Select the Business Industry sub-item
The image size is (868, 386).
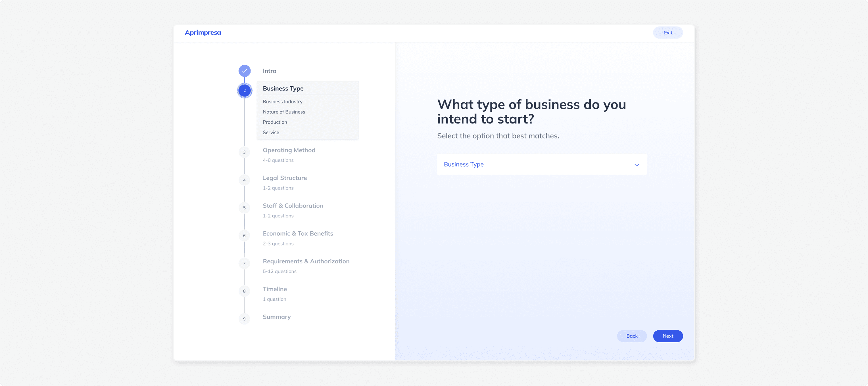coord(282,101)
